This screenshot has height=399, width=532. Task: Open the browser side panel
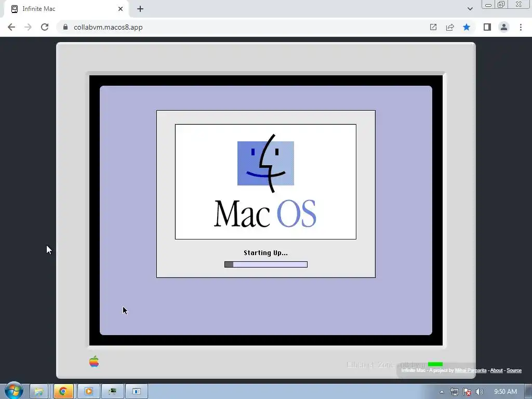point(487,27)
